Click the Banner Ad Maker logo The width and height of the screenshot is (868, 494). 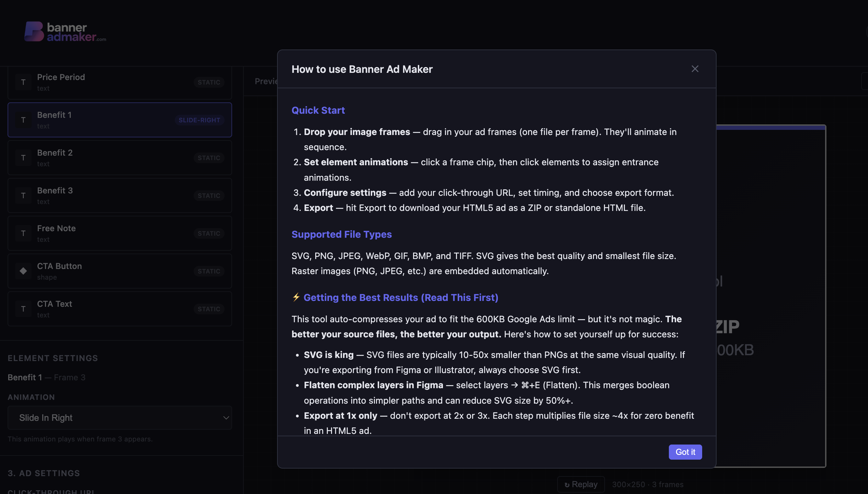pos(65,32)
